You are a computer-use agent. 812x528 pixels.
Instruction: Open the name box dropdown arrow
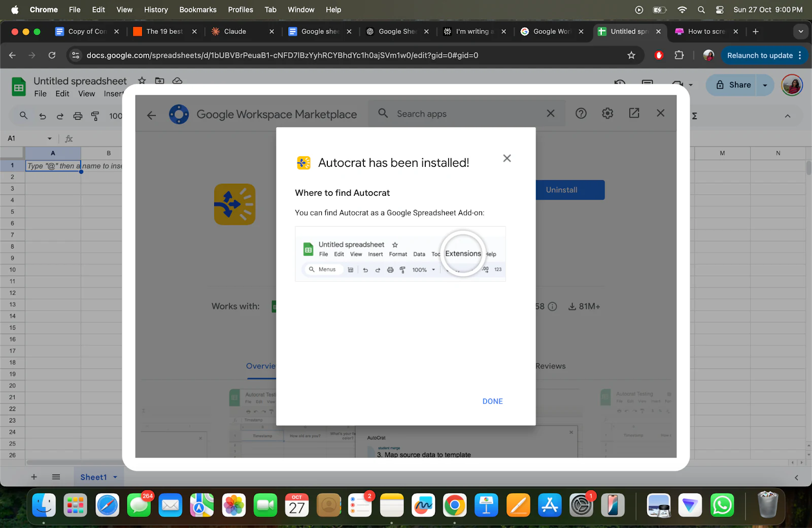click(x=50, y=138)
